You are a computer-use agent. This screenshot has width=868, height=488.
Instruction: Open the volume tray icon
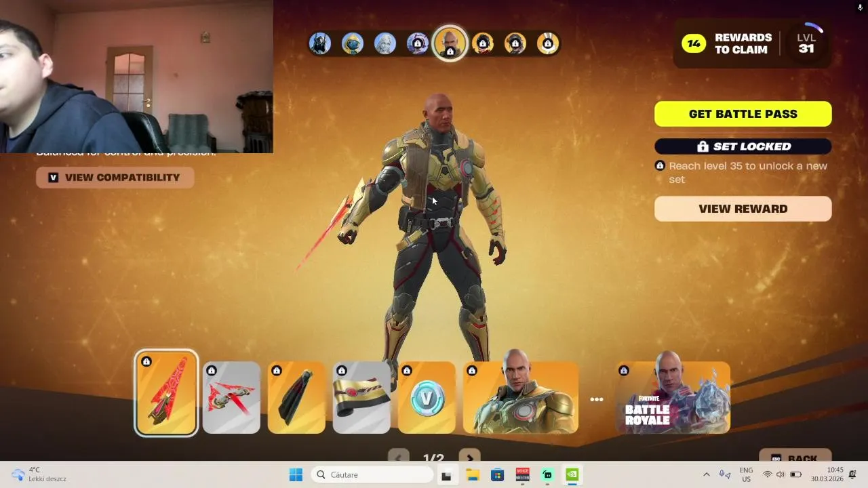pyautogui.click(x=781, y=475)
